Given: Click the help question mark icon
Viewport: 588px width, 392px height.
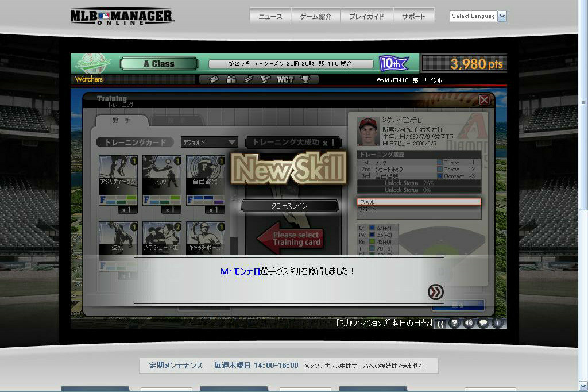Looking at the screenshot, I should (454, 323).
